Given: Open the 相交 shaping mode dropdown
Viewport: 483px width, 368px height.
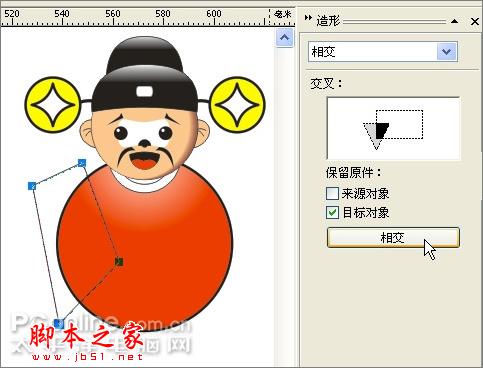Looking at the screenshot, I should tap(447, 52).
